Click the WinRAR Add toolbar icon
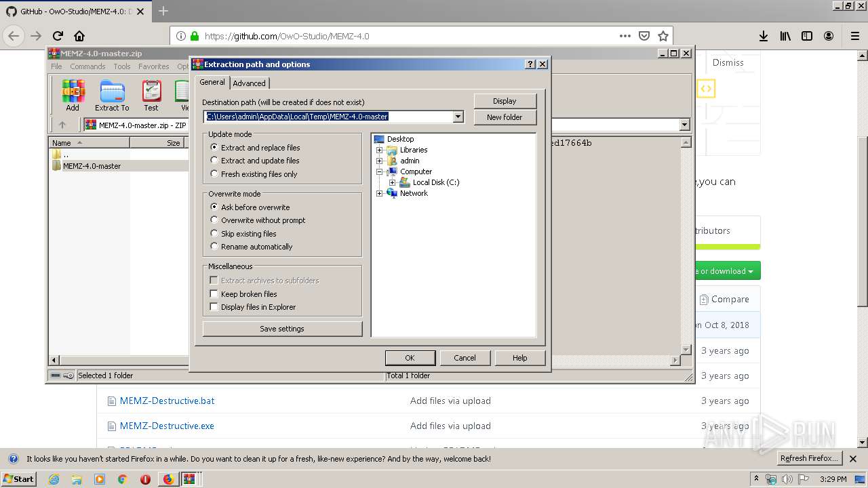 click(73, 96)
